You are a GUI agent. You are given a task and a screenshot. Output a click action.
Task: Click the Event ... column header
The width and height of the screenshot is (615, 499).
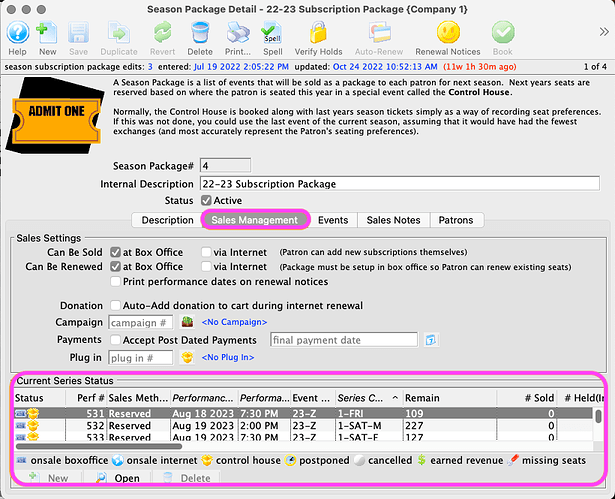tap(313, 398)
